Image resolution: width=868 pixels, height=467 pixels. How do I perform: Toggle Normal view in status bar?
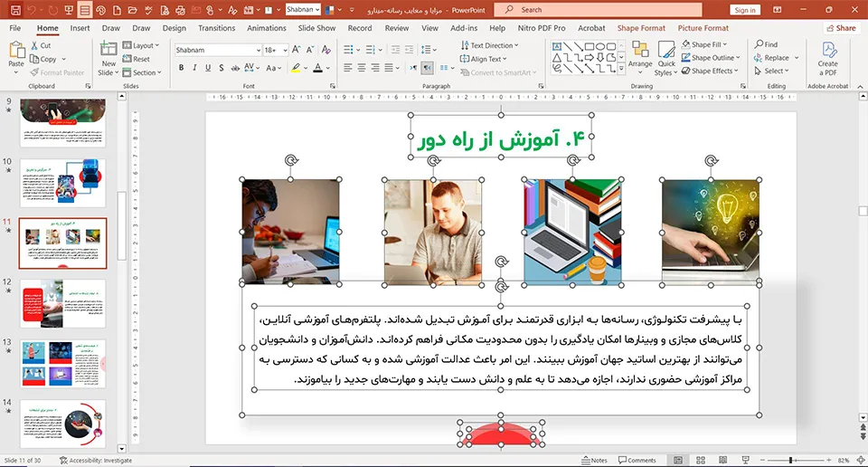[x=677, y=461]
